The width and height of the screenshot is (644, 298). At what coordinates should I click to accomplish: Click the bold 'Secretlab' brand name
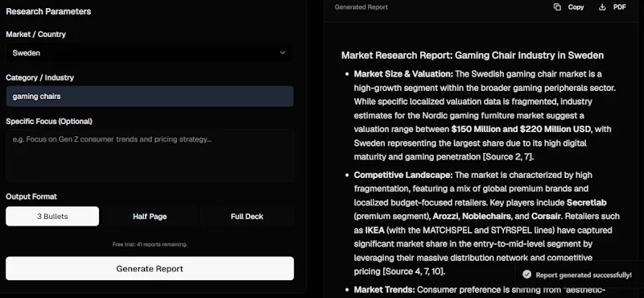coord(587,203)
